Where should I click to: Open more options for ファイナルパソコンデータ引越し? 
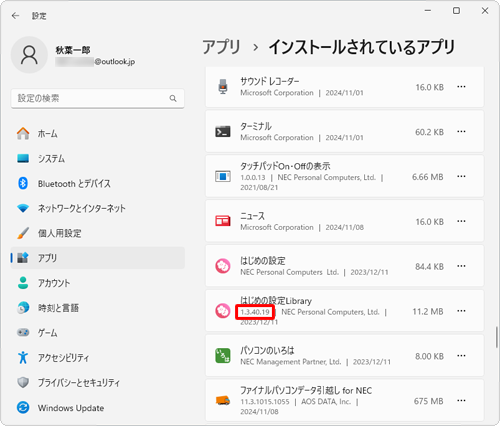461,400
